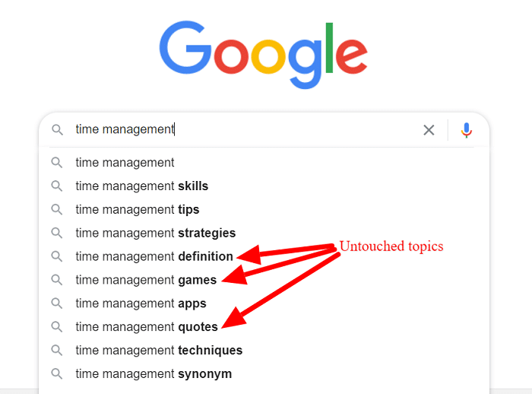The image size is (532, 394).
Task: Choose 'time management tips' suggestion
Action: pyautogui.click(x=264, y=209)
